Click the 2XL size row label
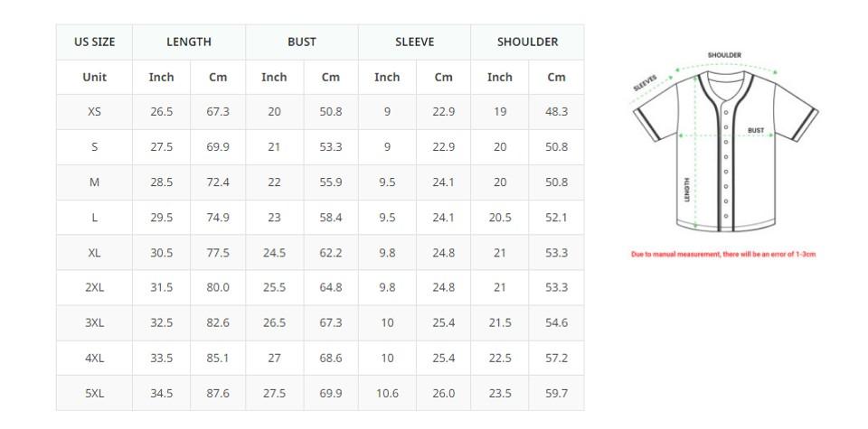 pos(95,287)
